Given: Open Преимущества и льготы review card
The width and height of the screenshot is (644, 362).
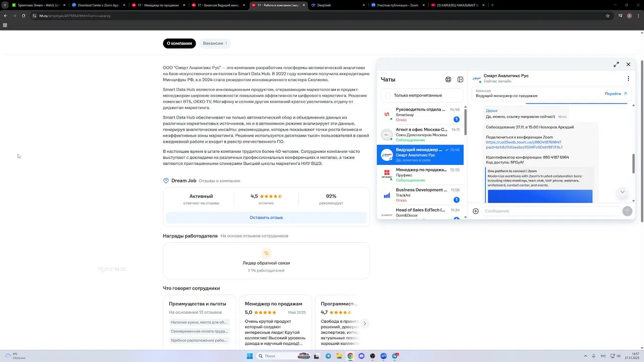Looking at the screenshot, I should (199, 323).
